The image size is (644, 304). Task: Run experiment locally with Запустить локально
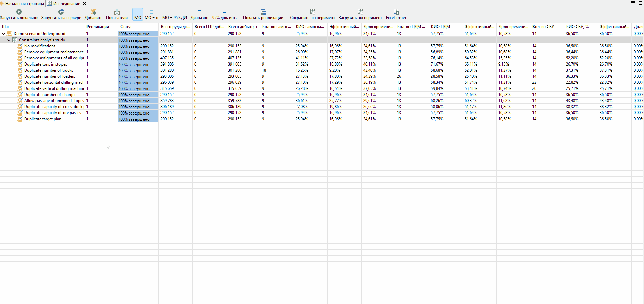click(19, 15)
